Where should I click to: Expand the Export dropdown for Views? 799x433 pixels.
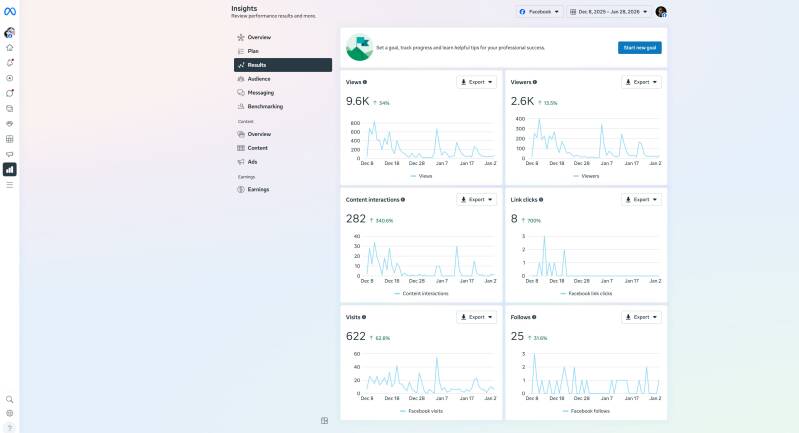(x=476, y=82)
